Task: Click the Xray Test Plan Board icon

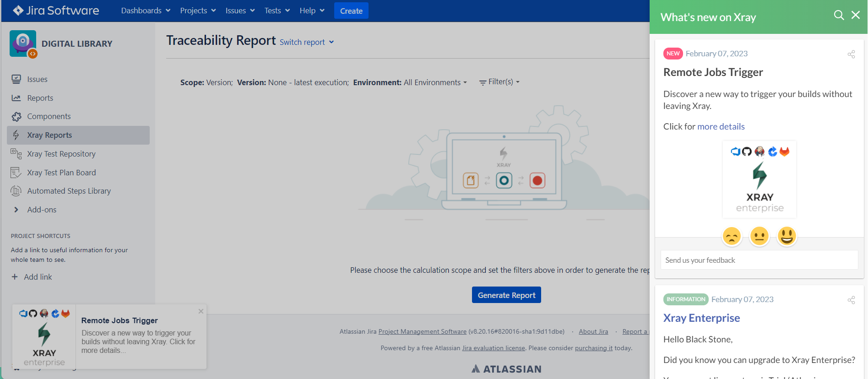Action: point(16,173)
